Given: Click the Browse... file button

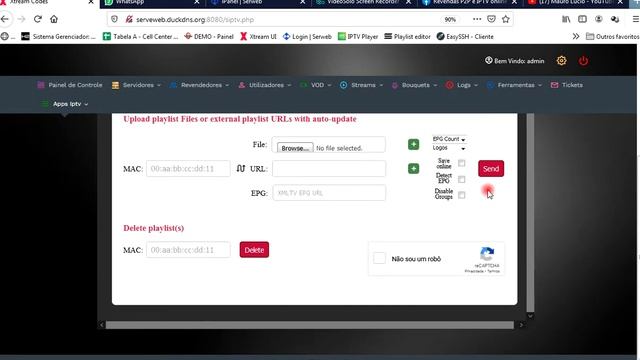Looking at the screenshot, I should [x=295, y=148].
